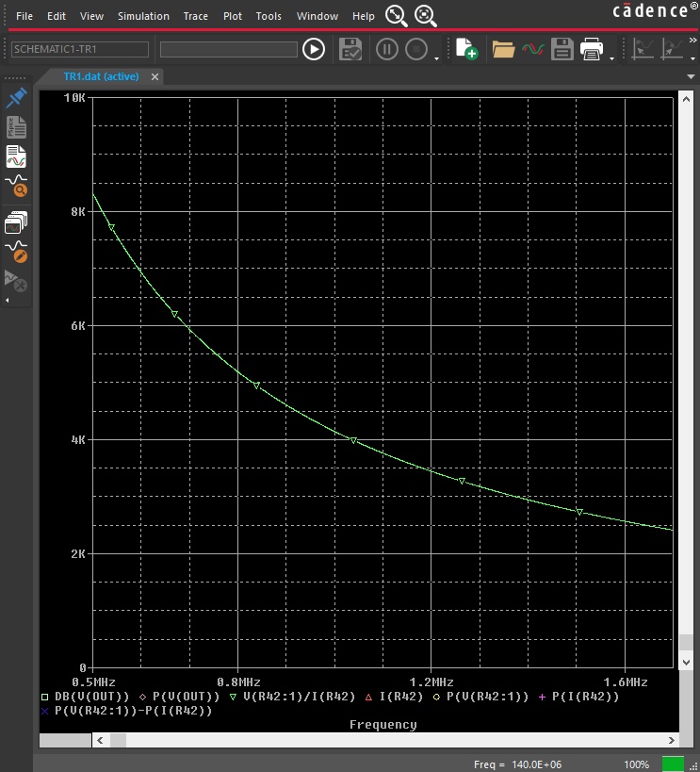
Task: Click the Run simulation play button
Action: coord(314,49)
